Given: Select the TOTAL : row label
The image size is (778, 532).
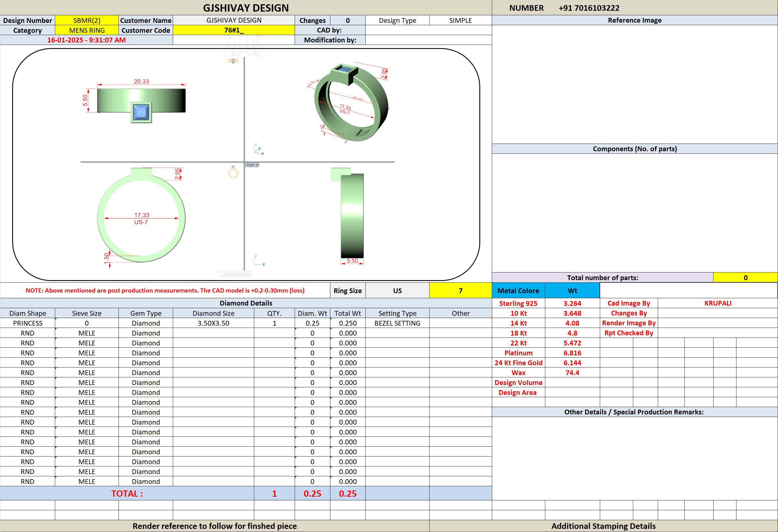Looking at the screenshot, I should click(x=127, y=494).
